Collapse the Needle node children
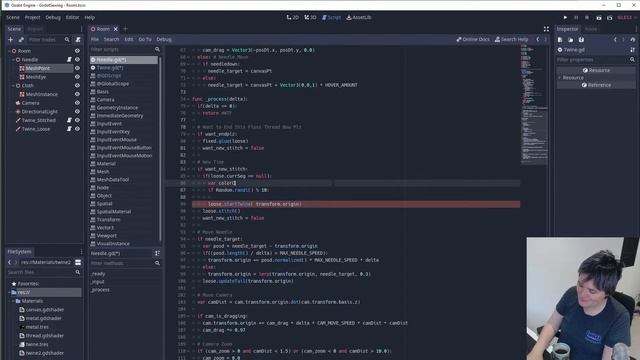 pyautogui.click(x=13, y=60)
